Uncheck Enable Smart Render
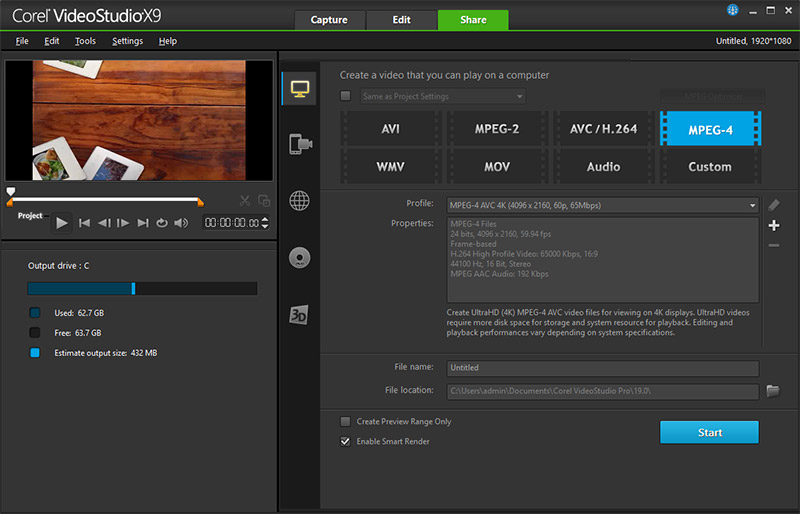The width and height of the screenshot is (800, 514). coord(345,442)
